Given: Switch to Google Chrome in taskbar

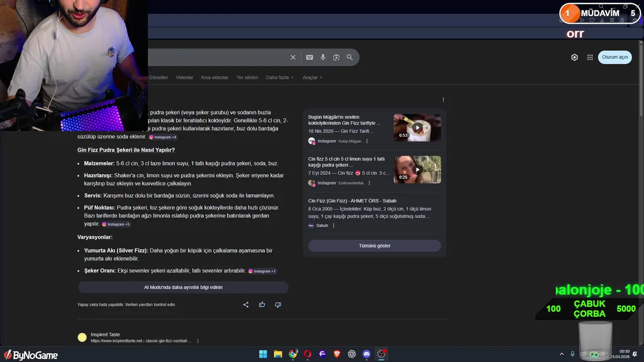Looking at the screenshot, I should [293, 354].
